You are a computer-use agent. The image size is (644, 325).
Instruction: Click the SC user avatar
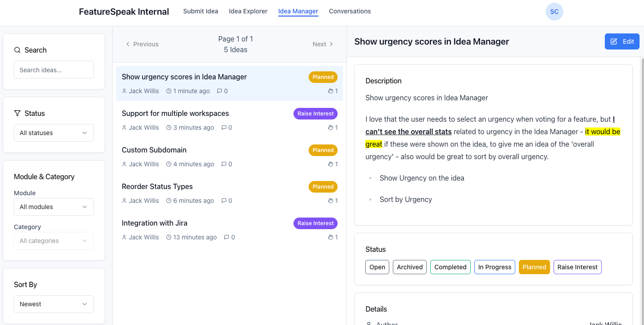click(x=554, y=12)
